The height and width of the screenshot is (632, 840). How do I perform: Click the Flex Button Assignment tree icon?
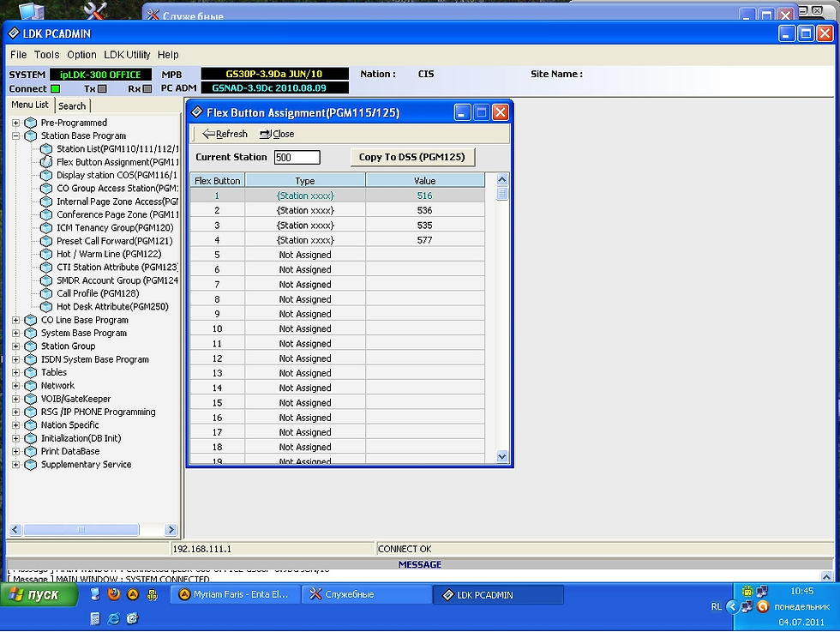tap(46, 162)
